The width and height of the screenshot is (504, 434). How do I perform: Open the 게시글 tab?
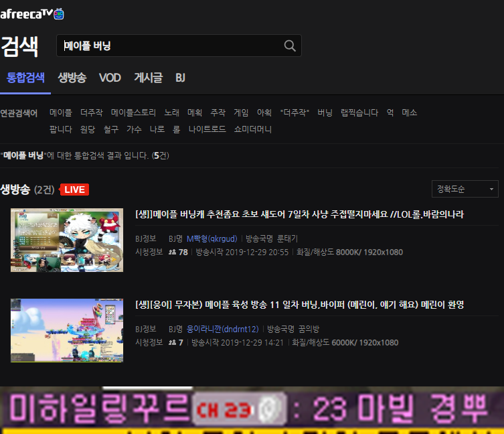point(149,78)
